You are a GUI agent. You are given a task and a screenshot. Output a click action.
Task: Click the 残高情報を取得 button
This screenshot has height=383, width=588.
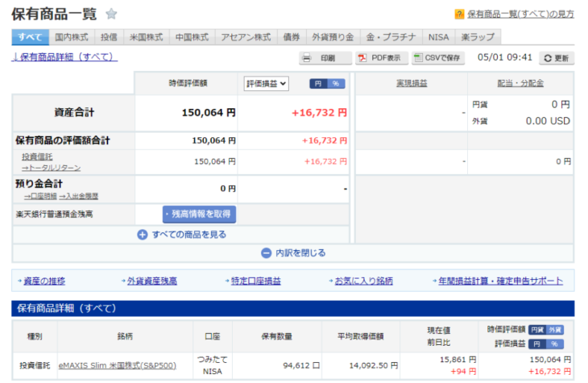199,214
